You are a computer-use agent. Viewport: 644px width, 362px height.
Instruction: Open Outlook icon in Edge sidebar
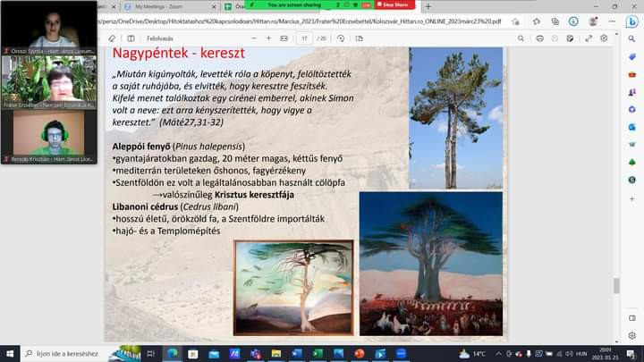631,126
